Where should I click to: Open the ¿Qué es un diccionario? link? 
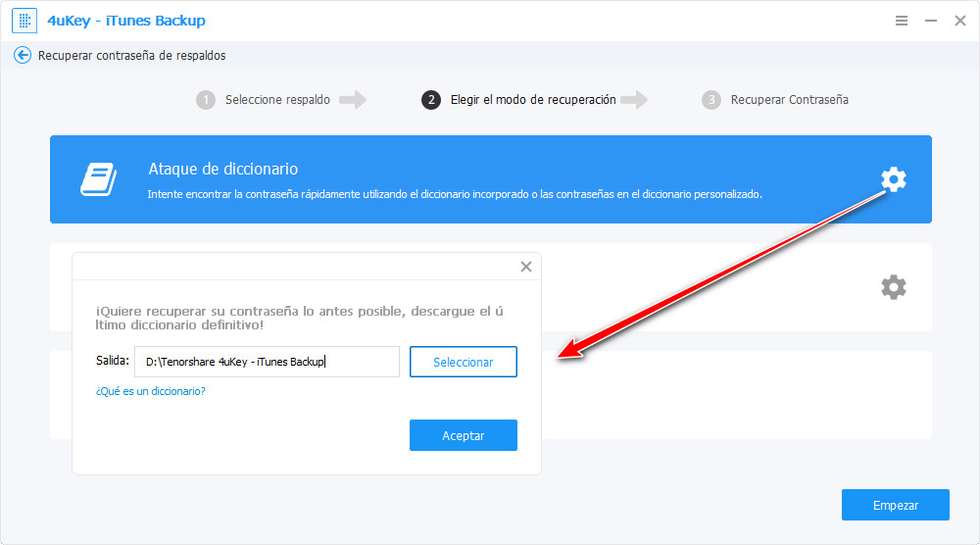click(x=151, y=391)
